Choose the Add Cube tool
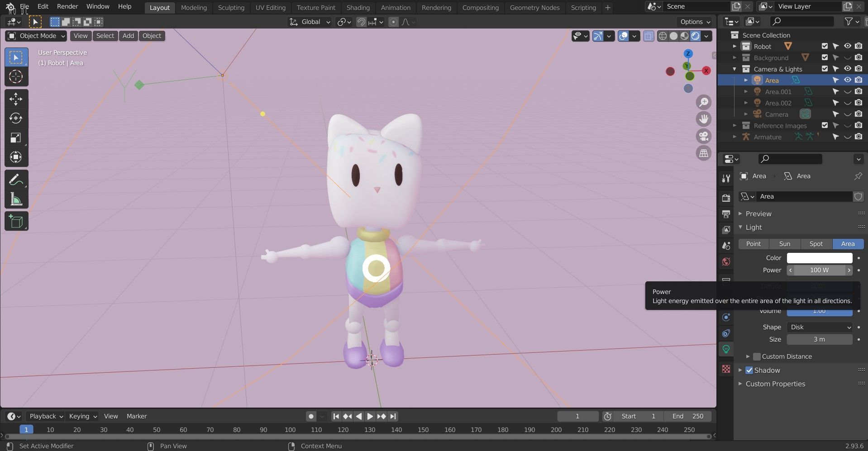 coord(16,221)
